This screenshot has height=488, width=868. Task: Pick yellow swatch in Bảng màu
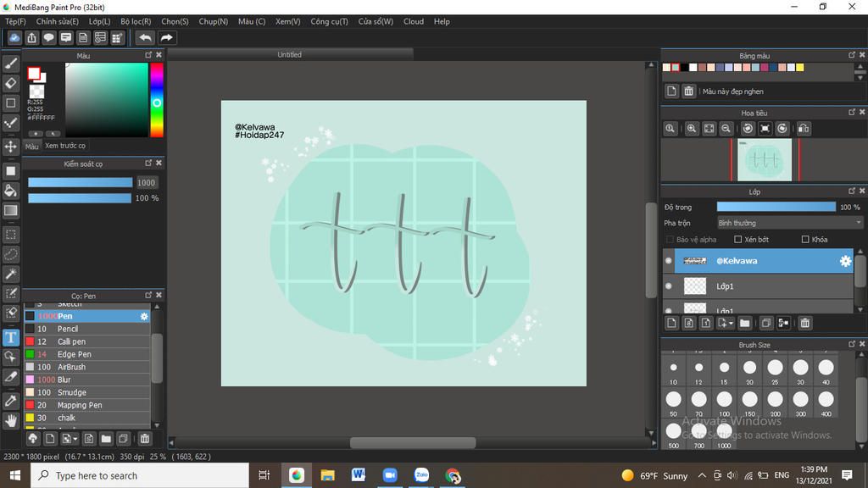800,68
